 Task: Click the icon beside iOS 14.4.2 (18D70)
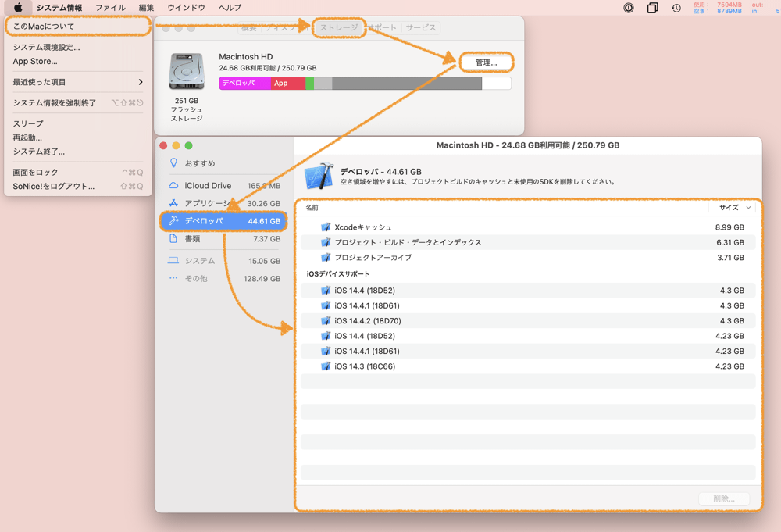(326, 321)
